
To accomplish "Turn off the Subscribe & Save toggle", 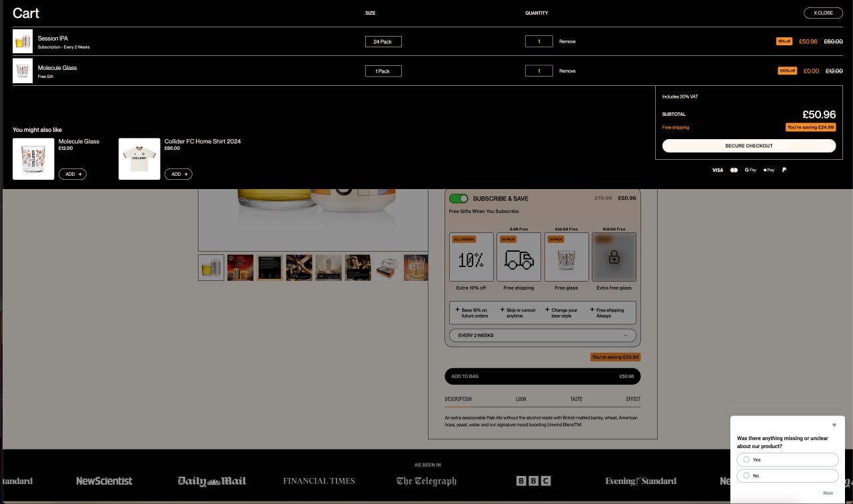I will 459,198.
